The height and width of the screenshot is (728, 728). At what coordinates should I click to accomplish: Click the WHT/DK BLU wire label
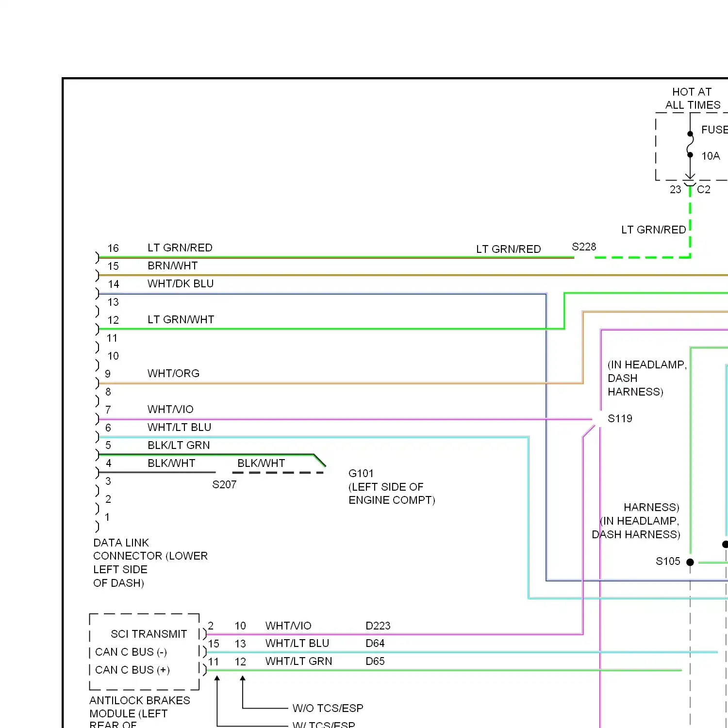[x=181, y=283]
